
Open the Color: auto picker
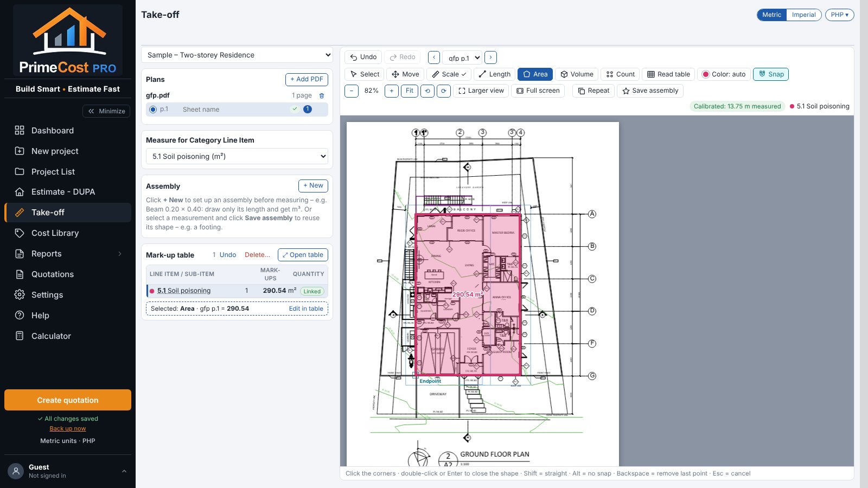[724, 74]
